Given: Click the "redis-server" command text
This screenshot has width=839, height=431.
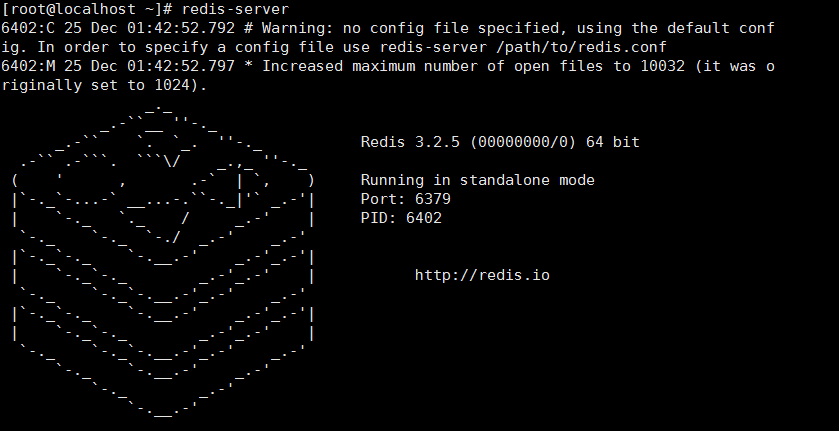Looking at the screenshot, I should [x=235, y=9].
